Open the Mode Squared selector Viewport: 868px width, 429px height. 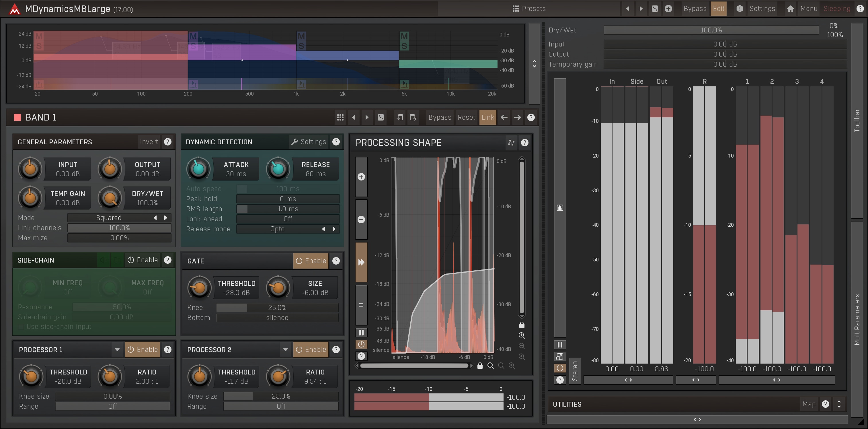pyautogui.click(x=109, y=218)
